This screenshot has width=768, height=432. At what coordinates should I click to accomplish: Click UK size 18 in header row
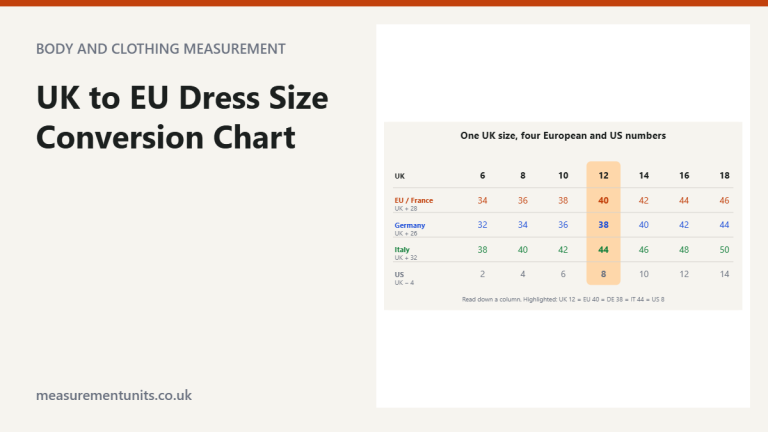pyautogui.click(x=724, y=175)
